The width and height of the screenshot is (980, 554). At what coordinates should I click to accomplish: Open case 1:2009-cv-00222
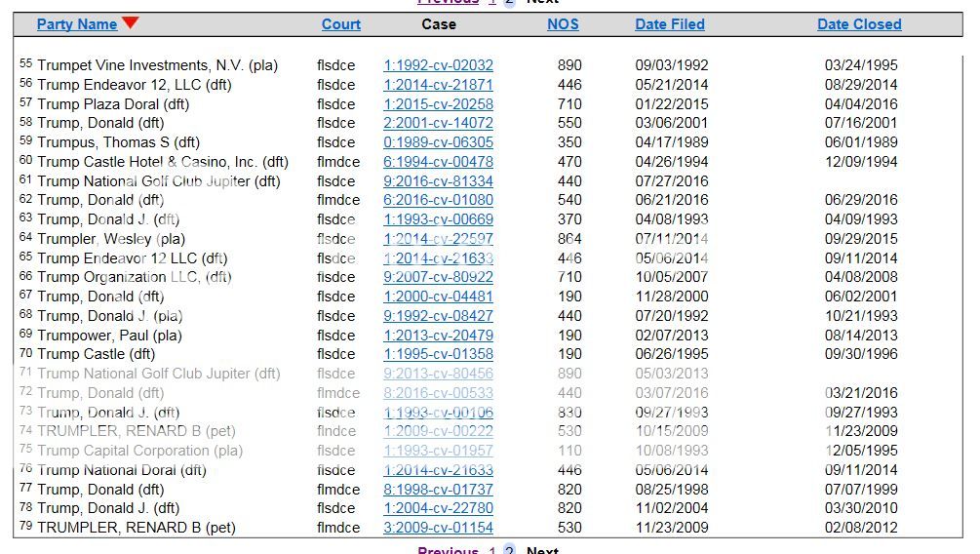tap(438, 430)
